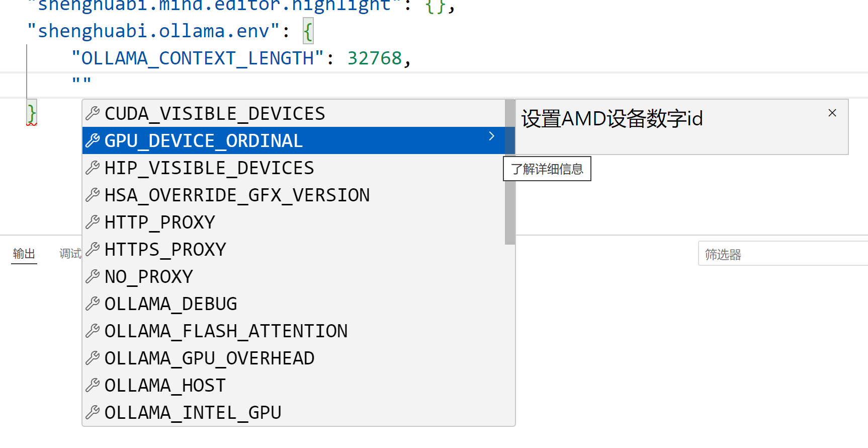Pick the OLLAMA_FLASH_ATTENTION completion entry

226,331
